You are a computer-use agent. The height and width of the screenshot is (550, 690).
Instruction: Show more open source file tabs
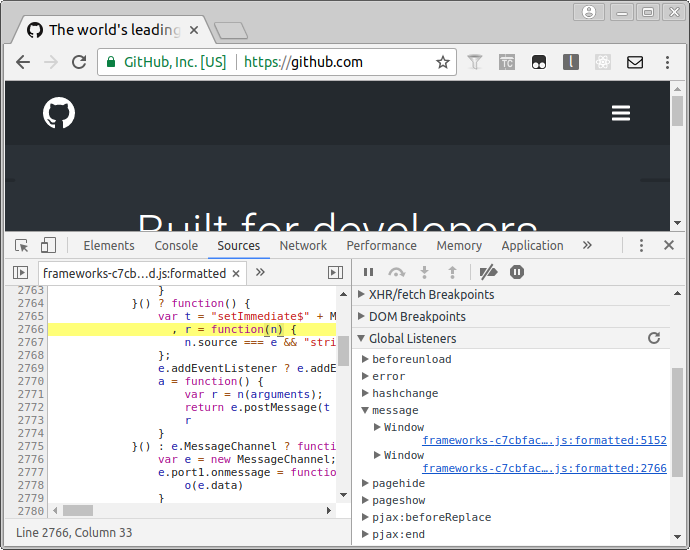tap(260, 272)
